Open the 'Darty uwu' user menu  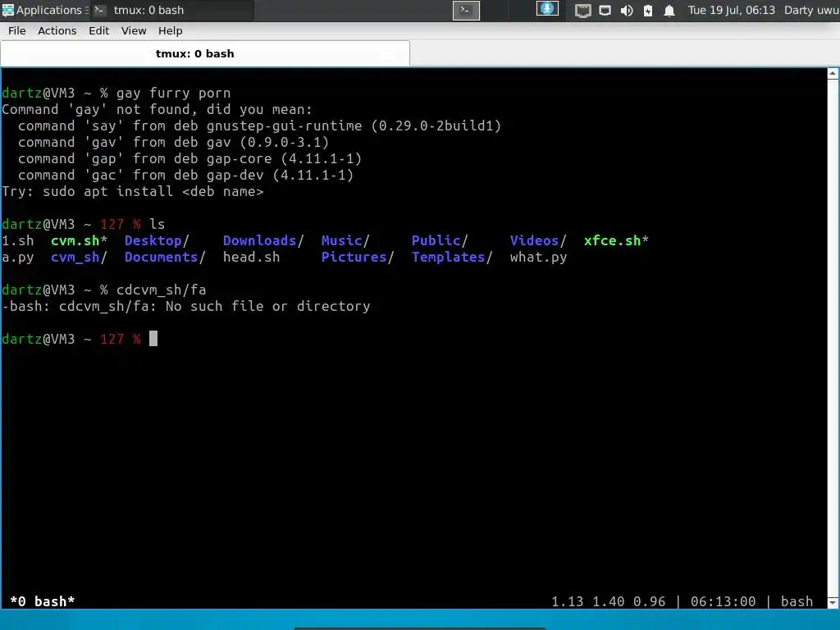(811, 10)
